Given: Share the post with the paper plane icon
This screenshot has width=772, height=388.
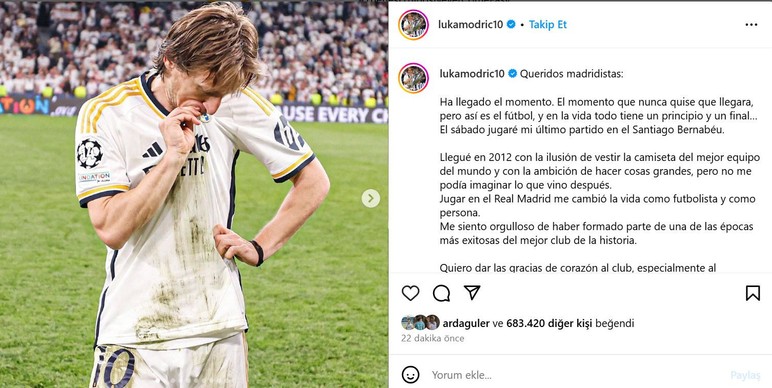Looking at the screenshot, I should [472, 292].
